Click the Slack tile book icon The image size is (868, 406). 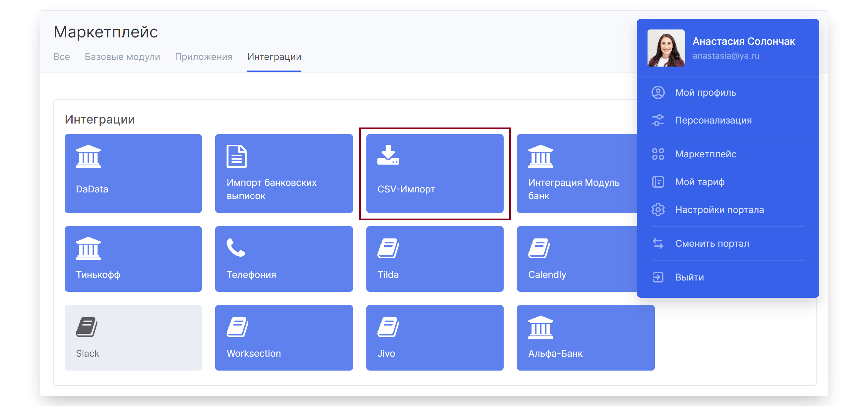pos(87,327)
